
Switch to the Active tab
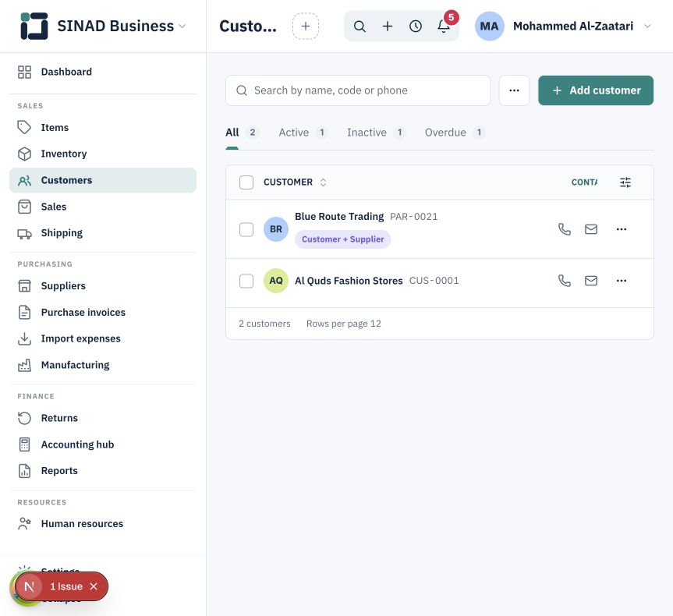[x=303, y=133]
